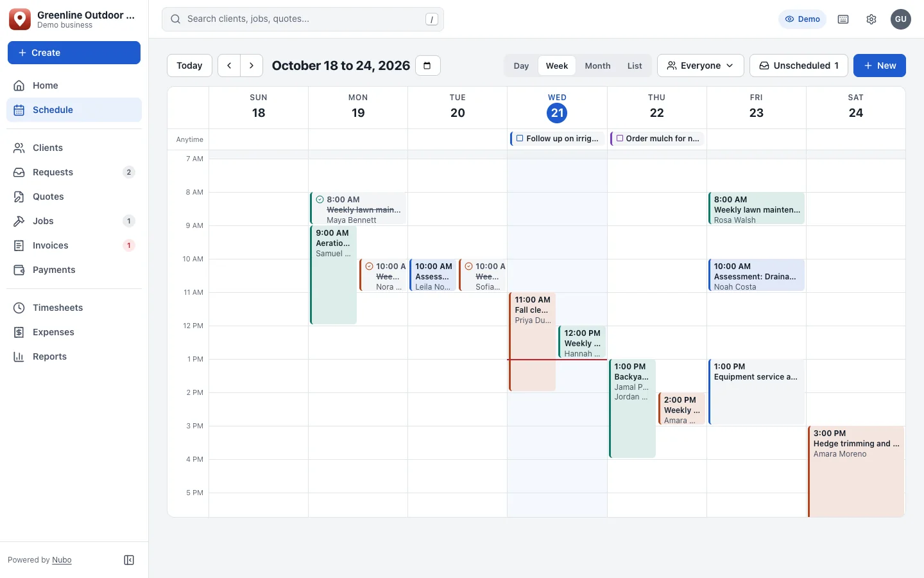The height and width of the screenshot is (578, 924).
Task: Open the keyboard shortcuts icon
Action: point(843,19)
